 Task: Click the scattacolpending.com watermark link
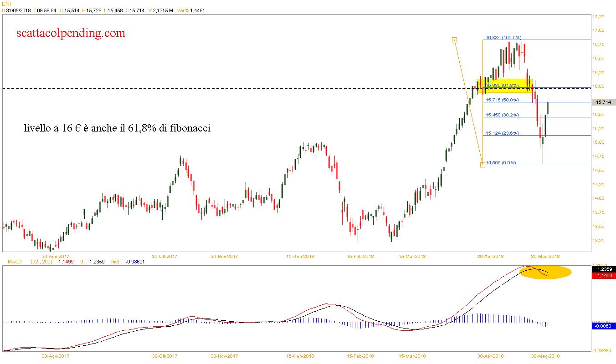tap(70, 33)
